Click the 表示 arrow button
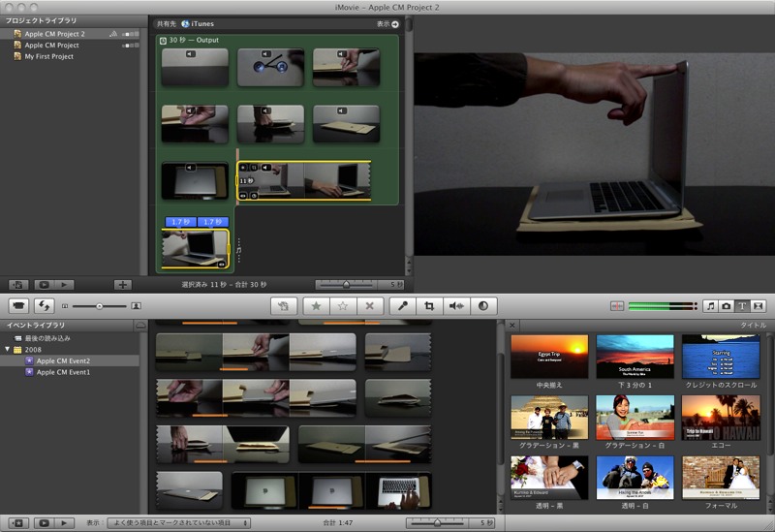 [x=395, y=23]
